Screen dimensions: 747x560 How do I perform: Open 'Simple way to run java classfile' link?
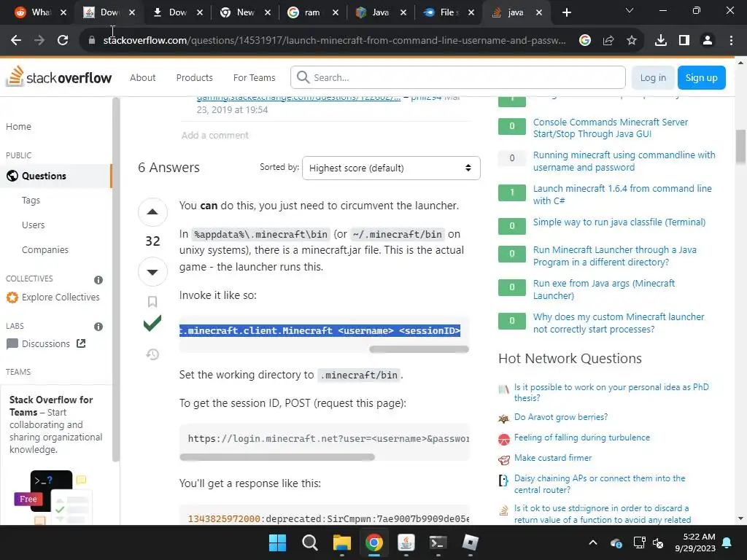pos(619,222)
